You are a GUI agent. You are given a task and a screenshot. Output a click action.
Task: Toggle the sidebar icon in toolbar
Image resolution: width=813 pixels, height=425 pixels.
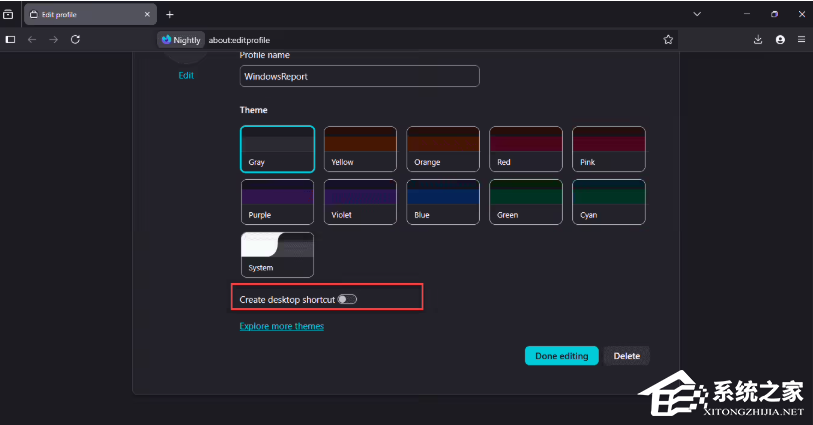[10, 40]
